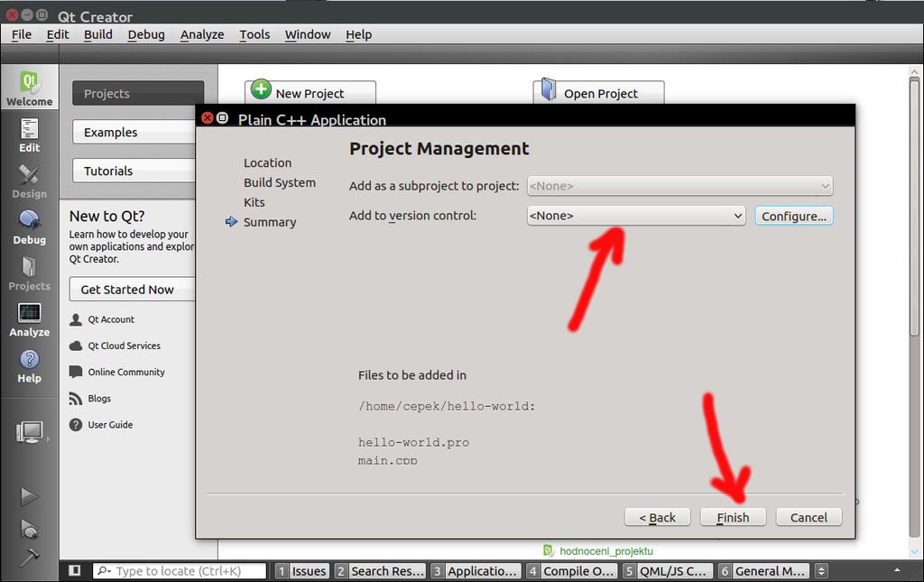Click the Online Community speech icon

click(76, 372)
